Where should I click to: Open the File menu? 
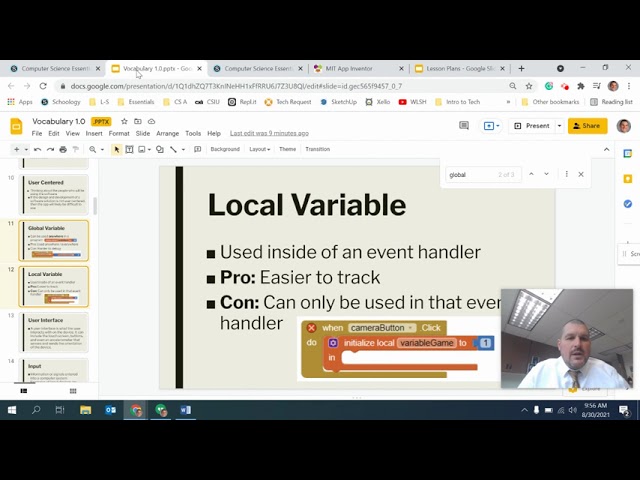[x=37, y=133]
